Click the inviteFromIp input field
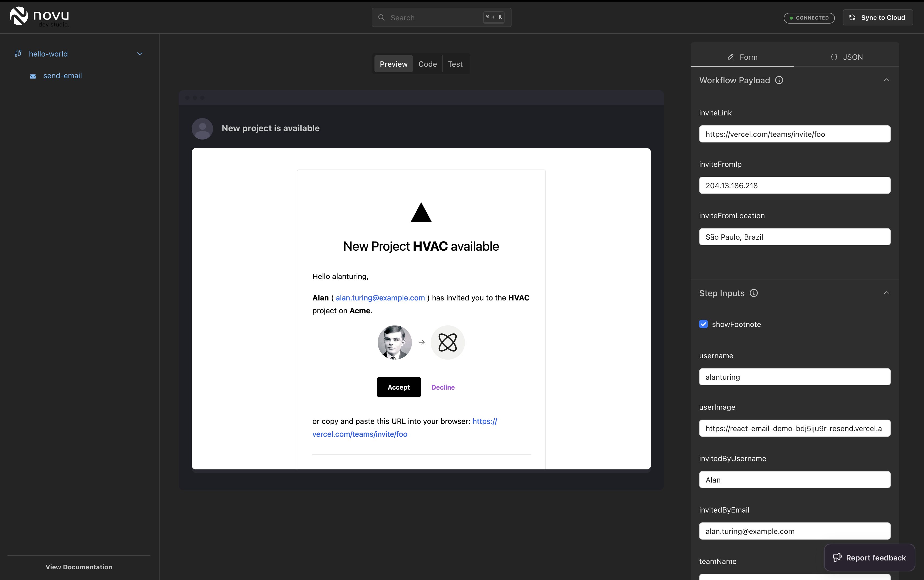This screenshot has width=924, height=580. pyautogui.click(x=794, y=186)
